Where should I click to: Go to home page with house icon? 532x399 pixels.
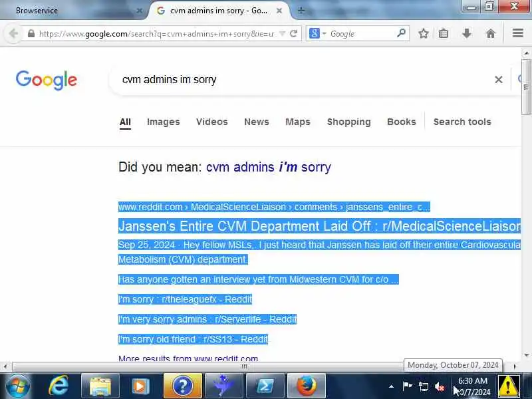[491, 33]
